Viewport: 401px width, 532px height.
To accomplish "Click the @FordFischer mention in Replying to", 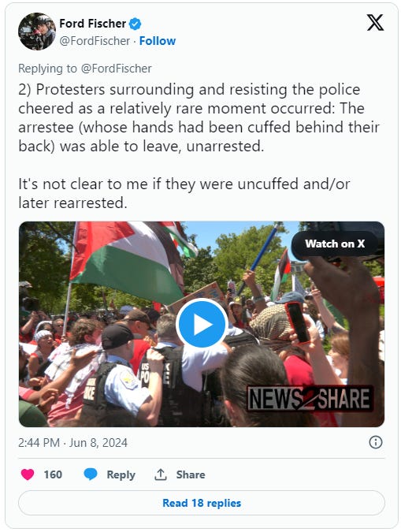I will click(x=116, y=69).
